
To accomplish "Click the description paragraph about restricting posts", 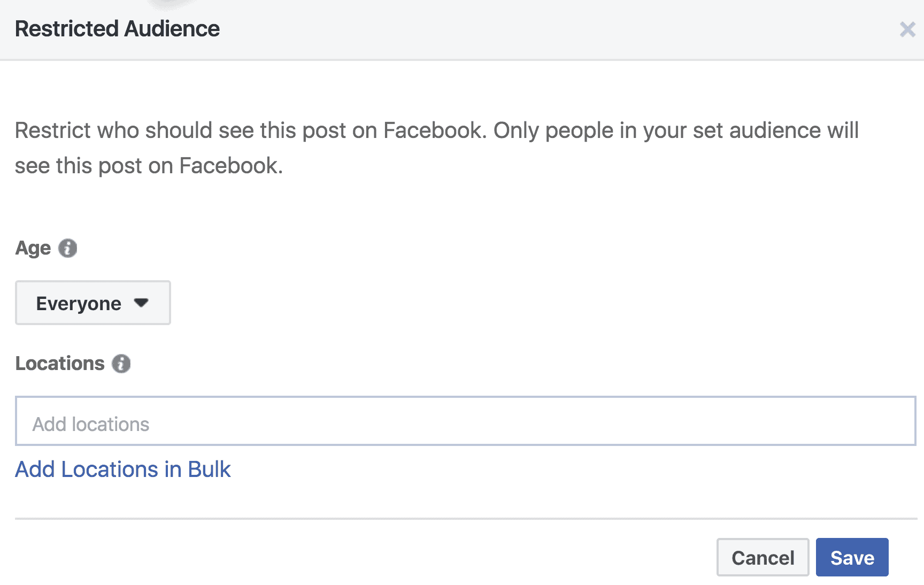I will coord(436,148).
